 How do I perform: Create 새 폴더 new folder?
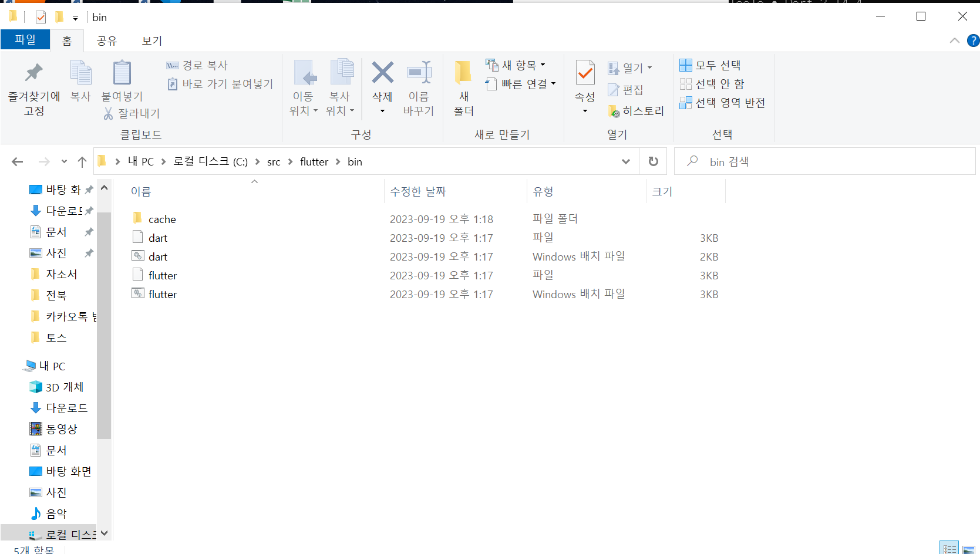click(463, 88)
